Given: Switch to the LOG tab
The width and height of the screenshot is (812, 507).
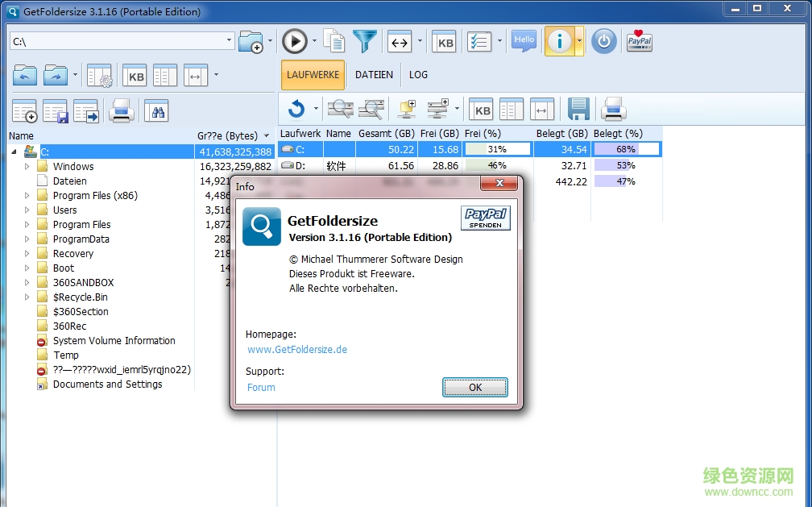Looking at the screenshot, I should [x=418, y=75].
